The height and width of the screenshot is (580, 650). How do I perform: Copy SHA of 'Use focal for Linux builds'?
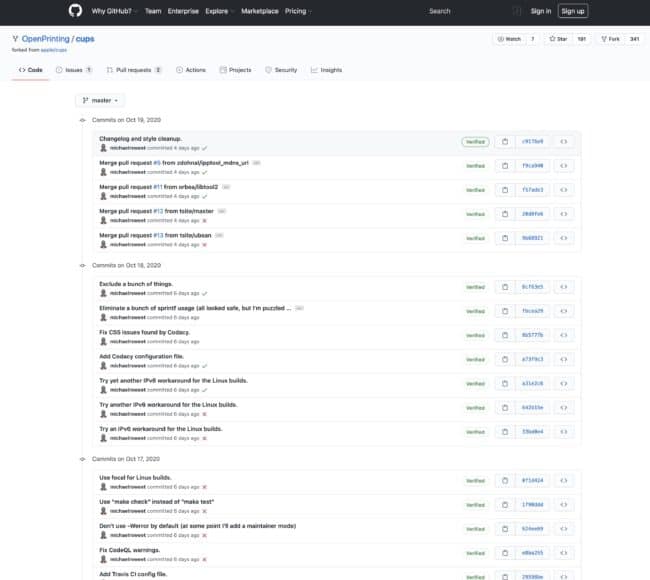[x=505, y=481]
